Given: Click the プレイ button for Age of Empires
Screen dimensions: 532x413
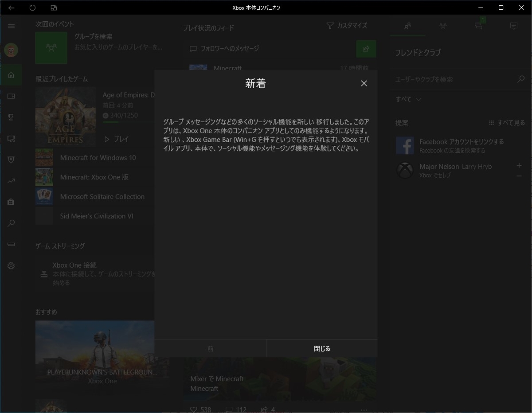Looking at the screenshot, I should 117,139.
